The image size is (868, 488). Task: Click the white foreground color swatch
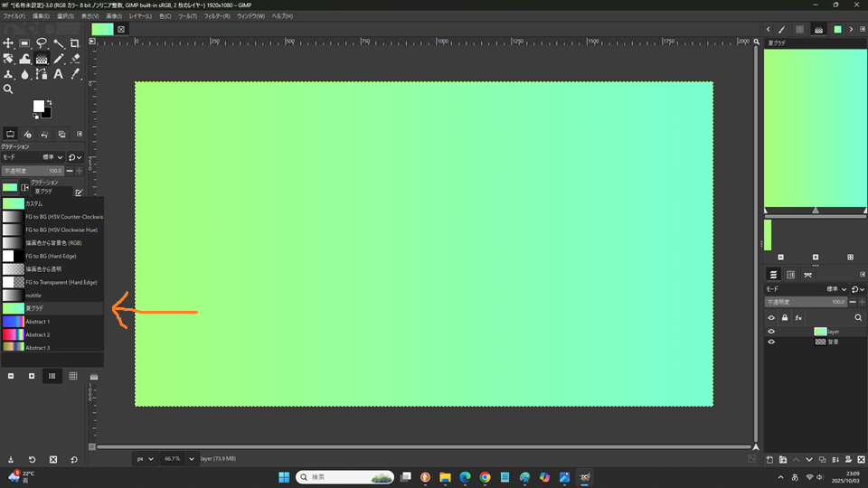39,107
